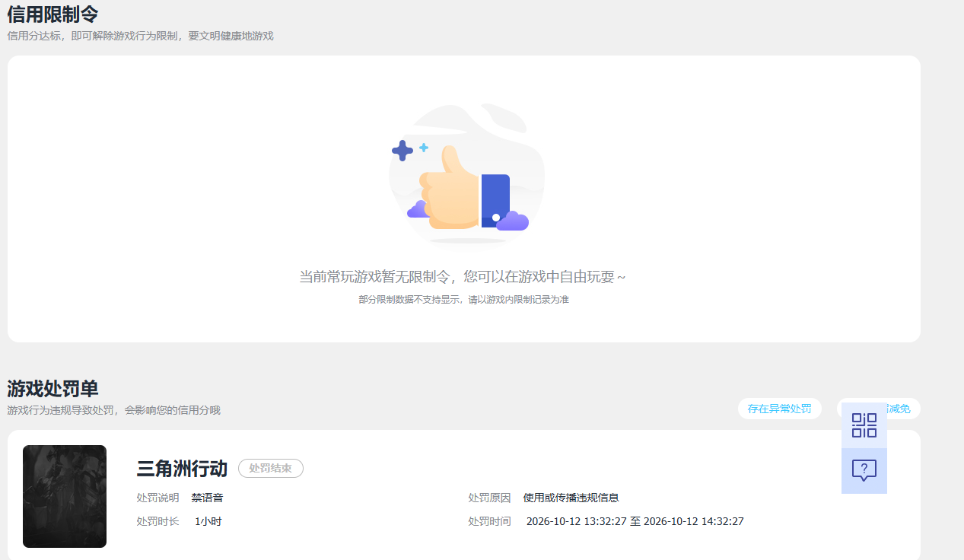Click the 禁语音 penalty description value
This screenshot has width=964, height=560.
(x=207, y=498)
